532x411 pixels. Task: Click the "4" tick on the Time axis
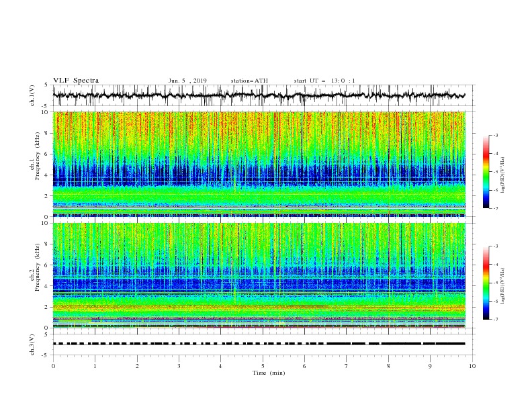point(220,366)
